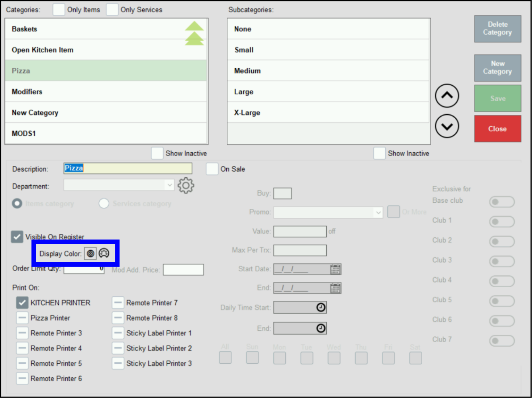Expand the Department dropdown
The image size is (532, 398).
169,185
